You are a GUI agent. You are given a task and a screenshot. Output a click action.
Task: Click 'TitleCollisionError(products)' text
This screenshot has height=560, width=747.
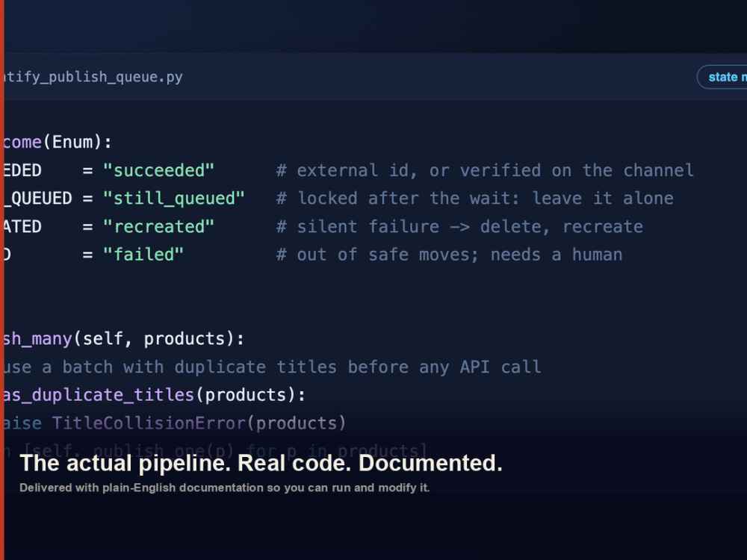(x=199, y=423)
